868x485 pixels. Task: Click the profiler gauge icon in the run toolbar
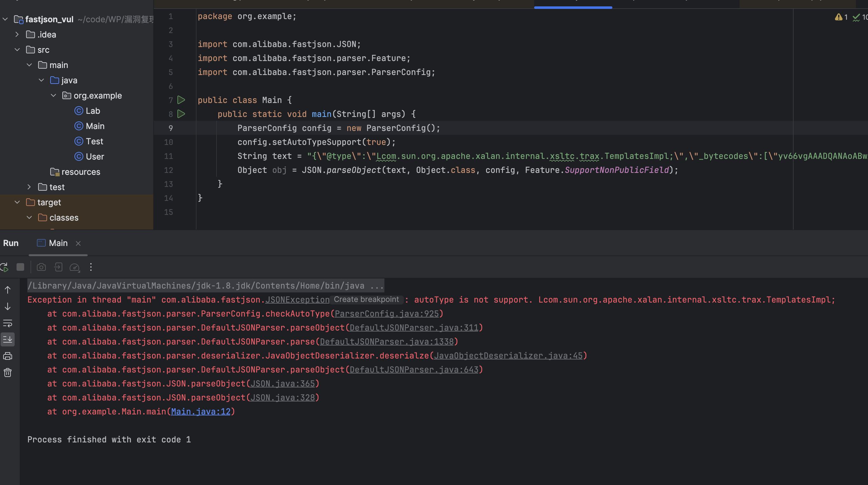[x=74, y=267]
